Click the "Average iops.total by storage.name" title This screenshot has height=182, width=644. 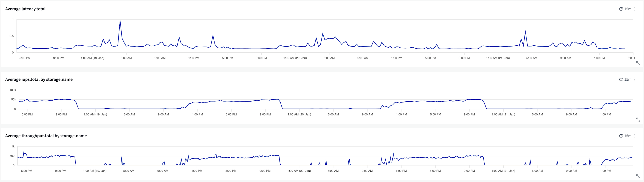39,80
